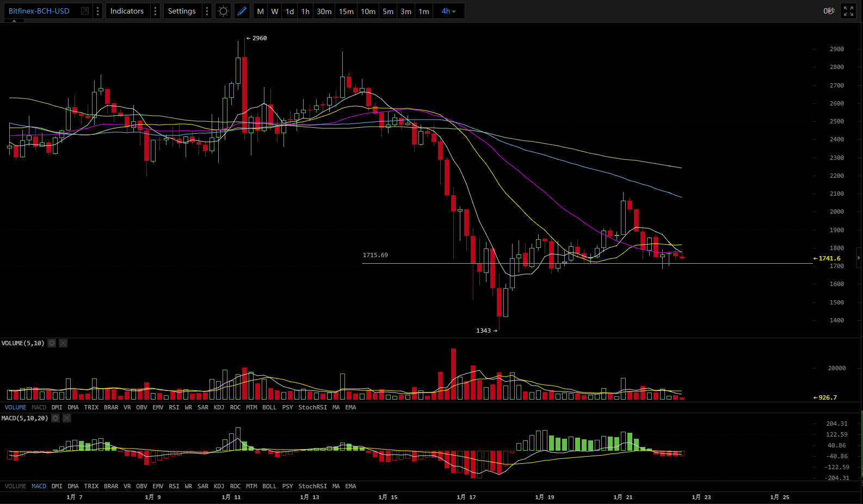Open the Settings button
The image size is (863, 504).
point(182,11)
